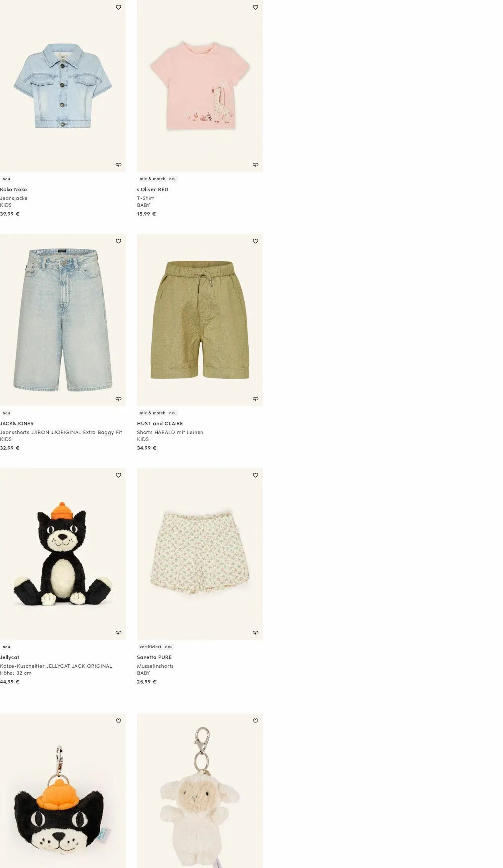Show similar products to pink giraffe T-Shirt
503x868 pixels.
pos(255,165)
